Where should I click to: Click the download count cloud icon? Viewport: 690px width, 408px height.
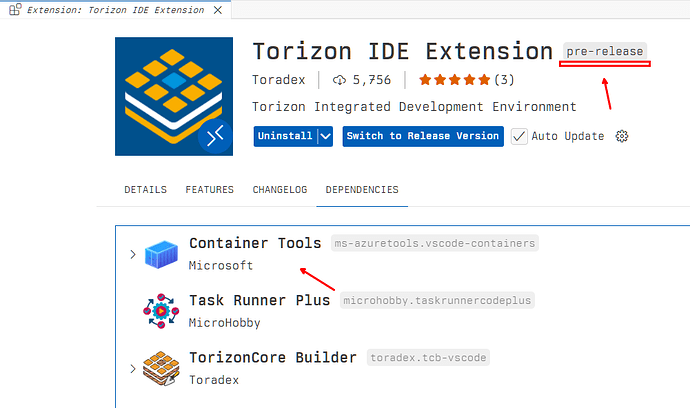tap(339, 80)
